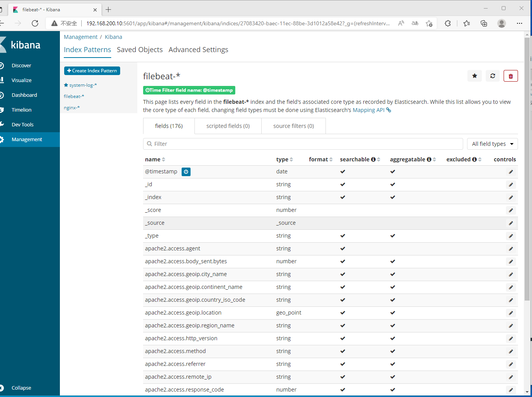Open Discover in the sidebar
This screenshot has height=397, width=532.
point(30,66)
